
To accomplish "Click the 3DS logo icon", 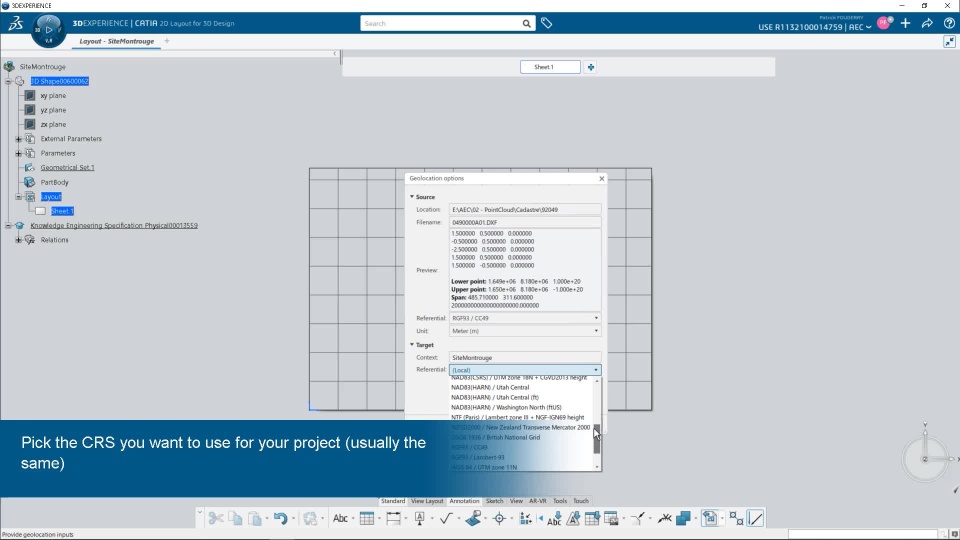I will (x=15, y=23).
